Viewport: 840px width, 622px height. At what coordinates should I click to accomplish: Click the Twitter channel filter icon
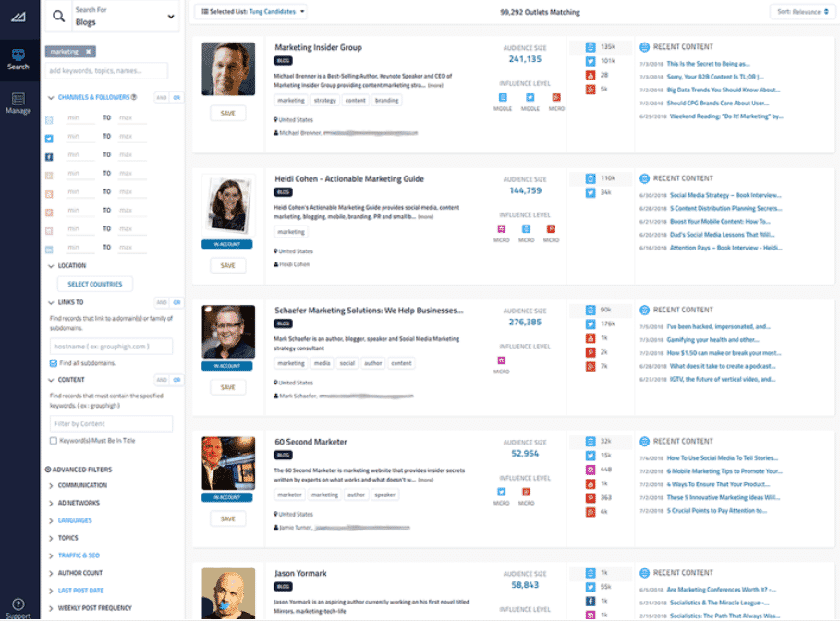[50, 139]
